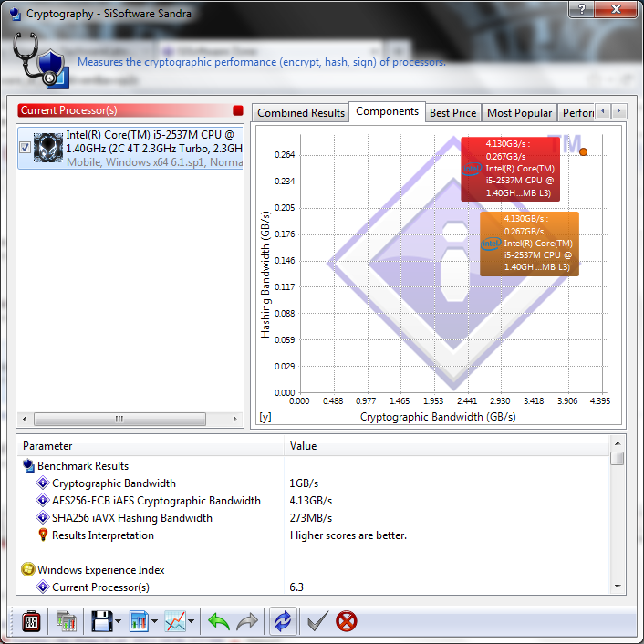
Task: Click the SHA256 row diamond icon
Action: click(43, 517)
